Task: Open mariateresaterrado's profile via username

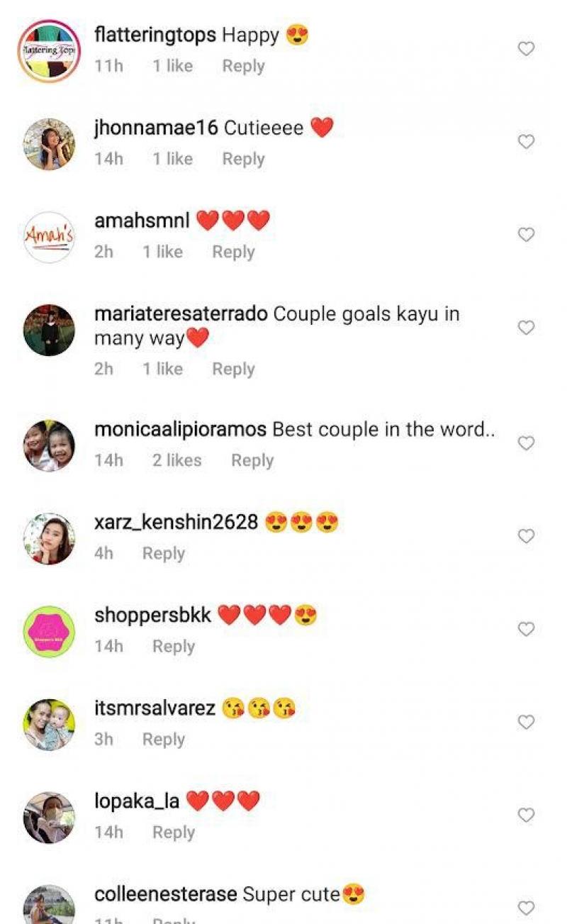Action: [x=181, y=313]
